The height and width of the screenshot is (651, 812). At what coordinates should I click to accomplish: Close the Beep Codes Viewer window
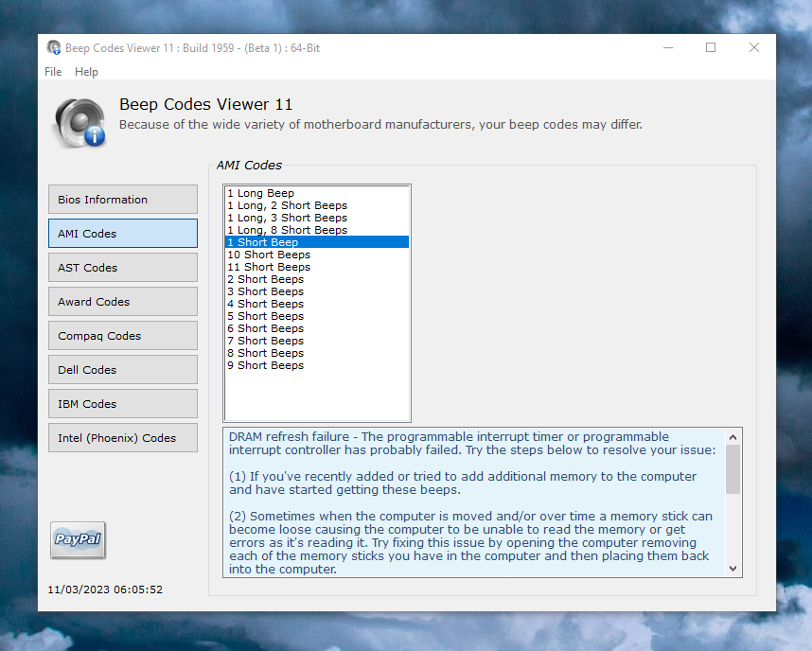[754, 47]
